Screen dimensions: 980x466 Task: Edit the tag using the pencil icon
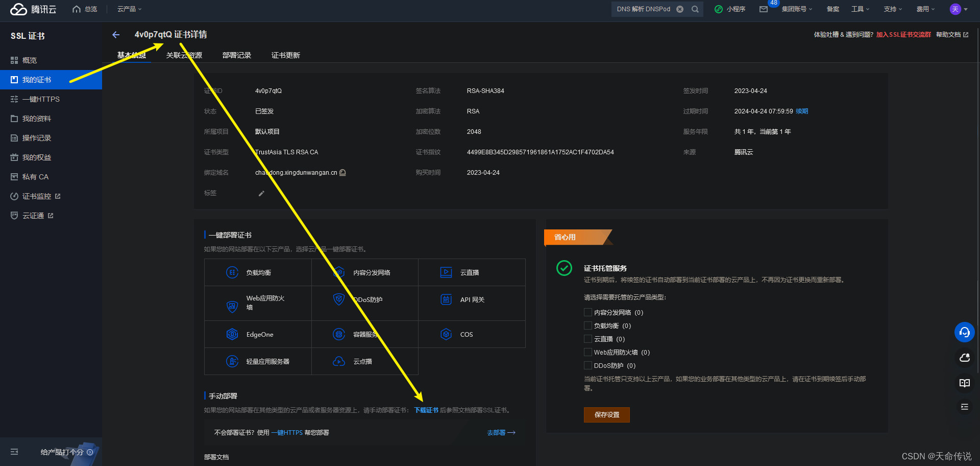pos(261,193)
